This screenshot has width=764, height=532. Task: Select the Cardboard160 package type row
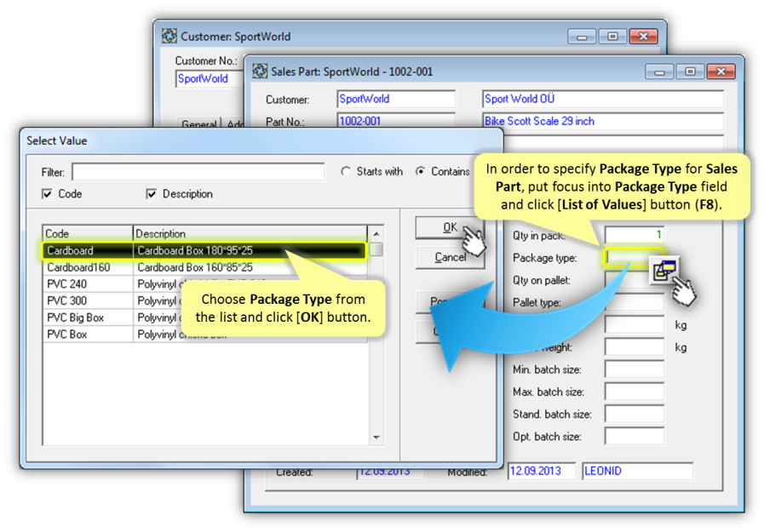[204, 267]
